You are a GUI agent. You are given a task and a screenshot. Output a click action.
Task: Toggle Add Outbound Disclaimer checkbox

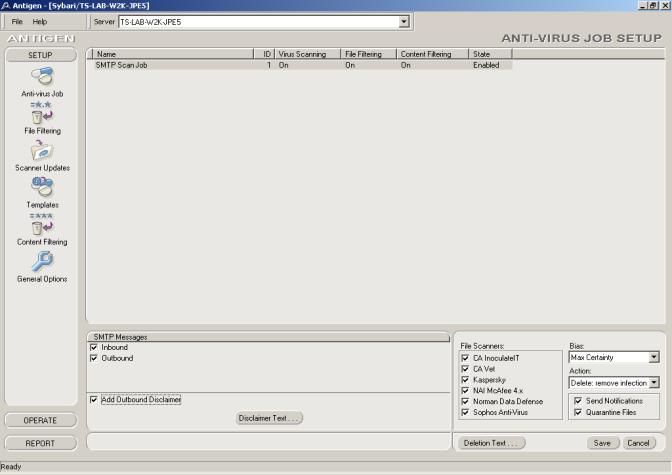tap(94, 400)
